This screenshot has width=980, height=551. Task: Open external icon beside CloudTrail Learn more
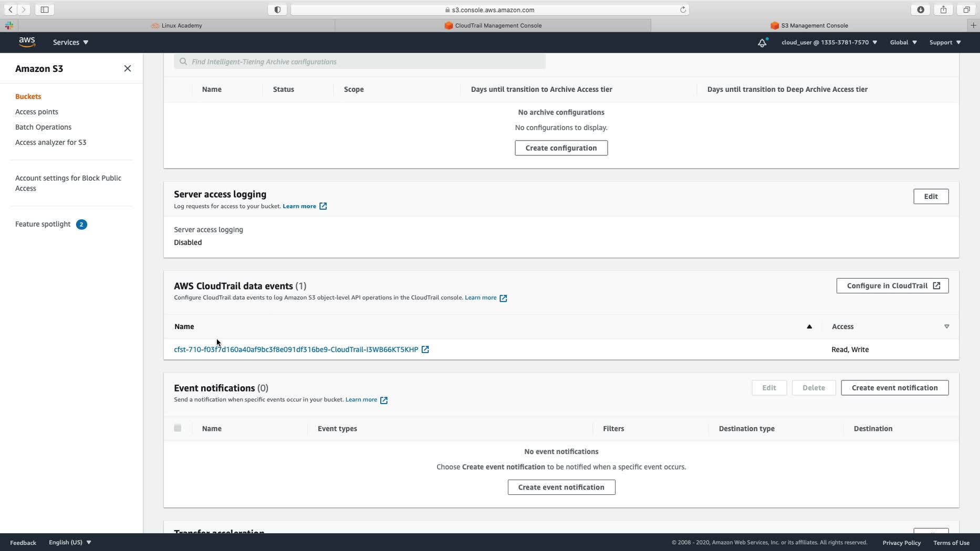[x=503, y=298]
